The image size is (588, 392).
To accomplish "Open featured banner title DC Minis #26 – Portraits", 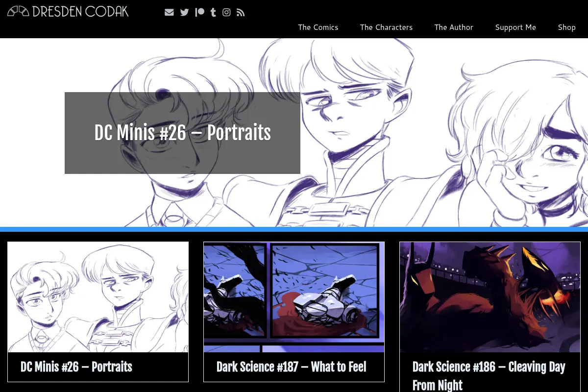I will 182,133.
